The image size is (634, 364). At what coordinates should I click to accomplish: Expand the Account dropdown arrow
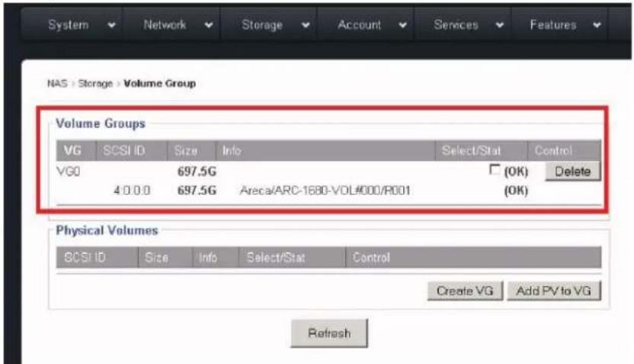402,25
